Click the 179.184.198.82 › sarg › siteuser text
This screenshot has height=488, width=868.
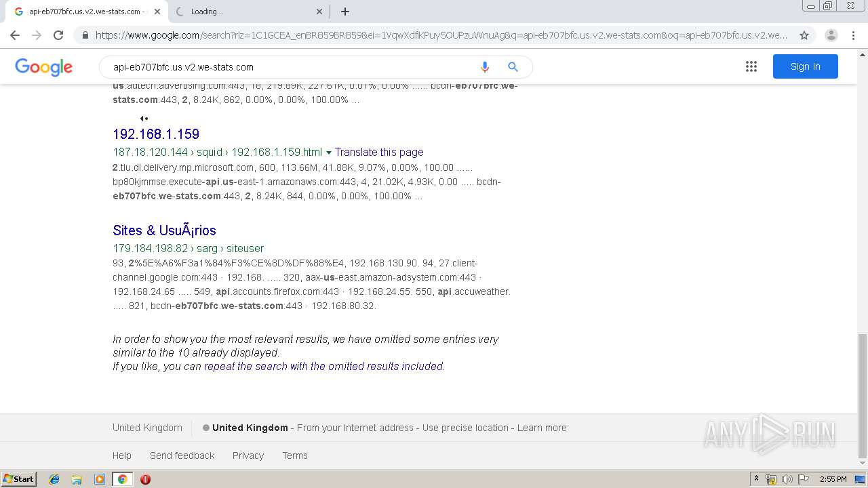[188, 249]
